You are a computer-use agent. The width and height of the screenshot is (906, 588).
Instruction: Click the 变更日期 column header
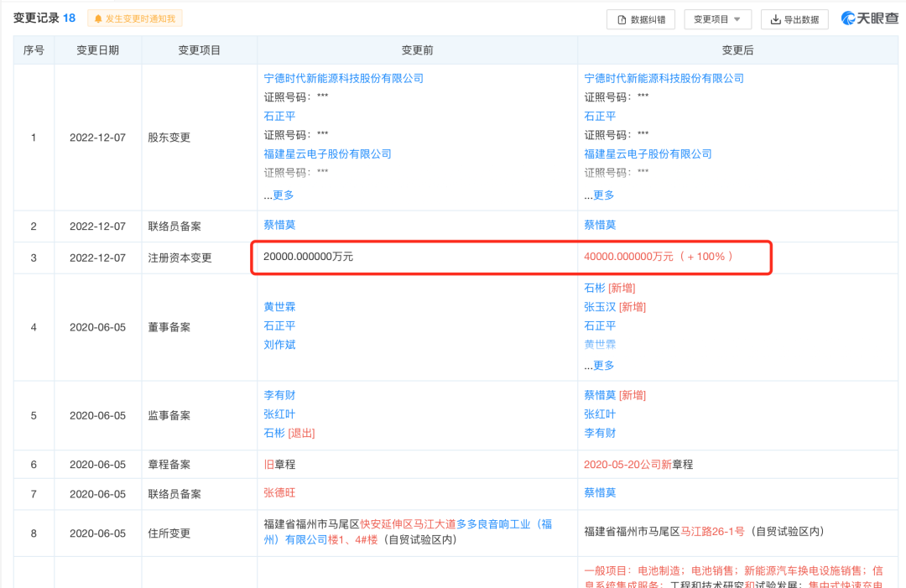point(97,50)
